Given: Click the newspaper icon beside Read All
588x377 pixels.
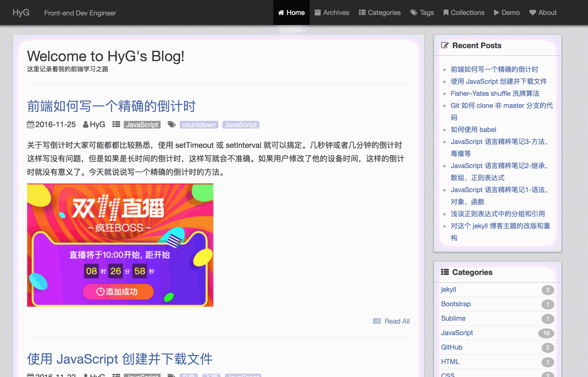Looking at the screenshot, I should coord(377,321).
